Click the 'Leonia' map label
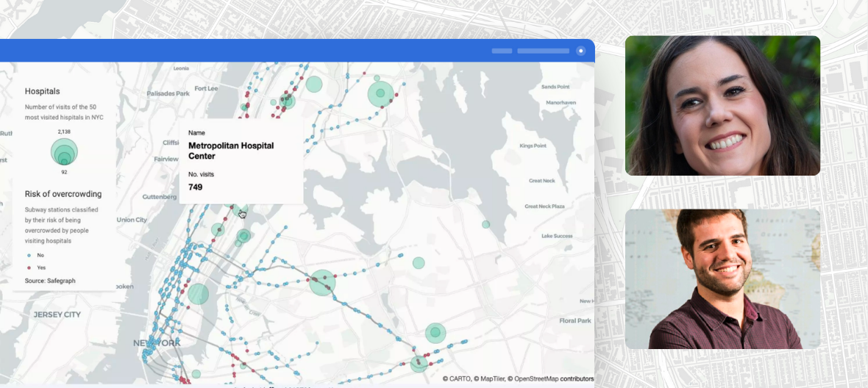Image resolution: width=868 pixels, height=388 pixels. click(181, 68)
